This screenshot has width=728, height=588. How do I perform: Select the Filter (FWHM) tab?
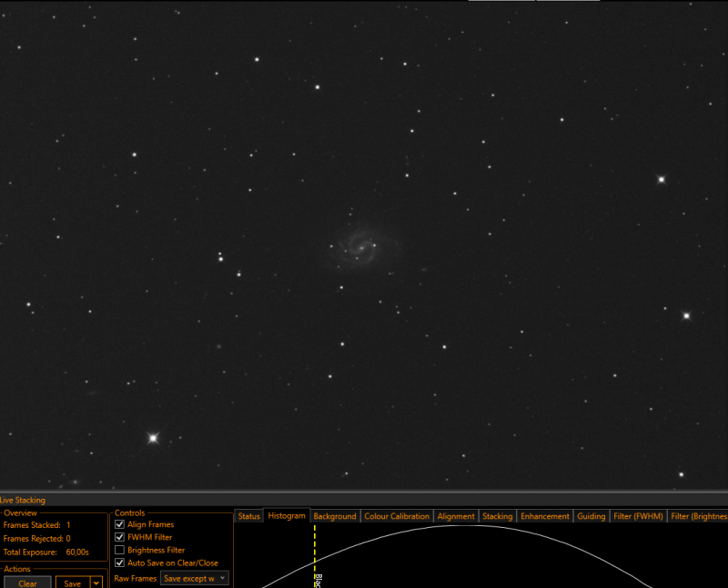tap(638, 516)
